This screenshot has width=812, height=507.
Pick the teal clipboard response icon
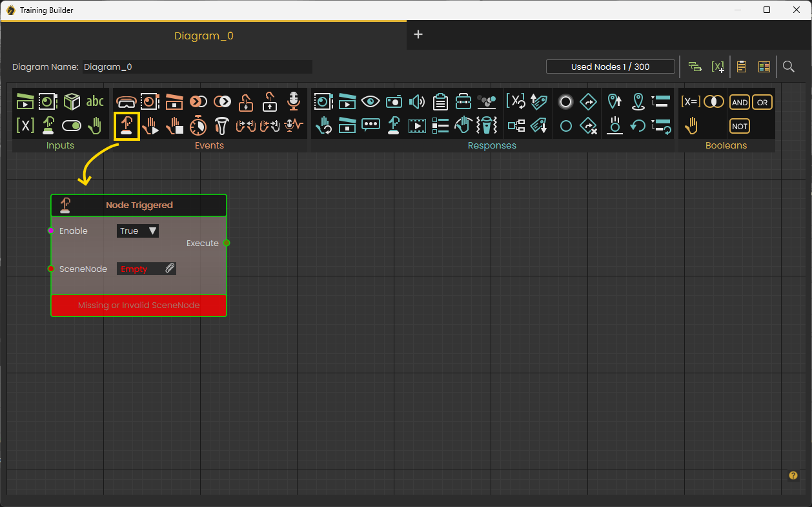click(x=440, y=101)
